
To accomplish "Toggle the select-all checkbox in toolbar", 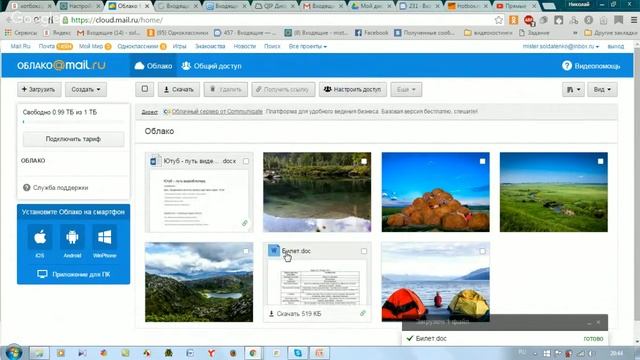I will [x=145, y=89].
